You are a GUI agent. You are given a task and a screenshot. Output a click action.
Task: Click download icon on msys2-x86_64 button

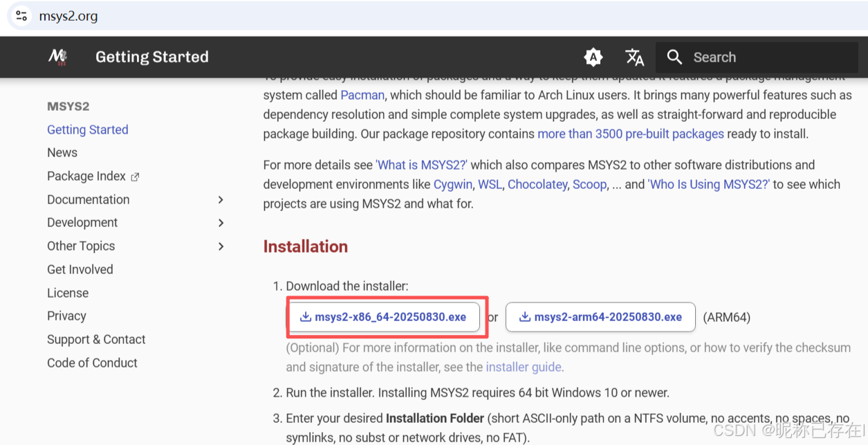[x=305, y=317]
